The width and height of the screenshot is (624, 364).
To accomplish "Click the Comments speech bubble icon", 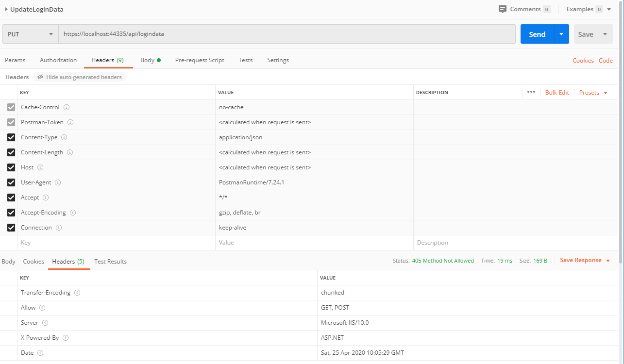I will [x=503, y=9].
